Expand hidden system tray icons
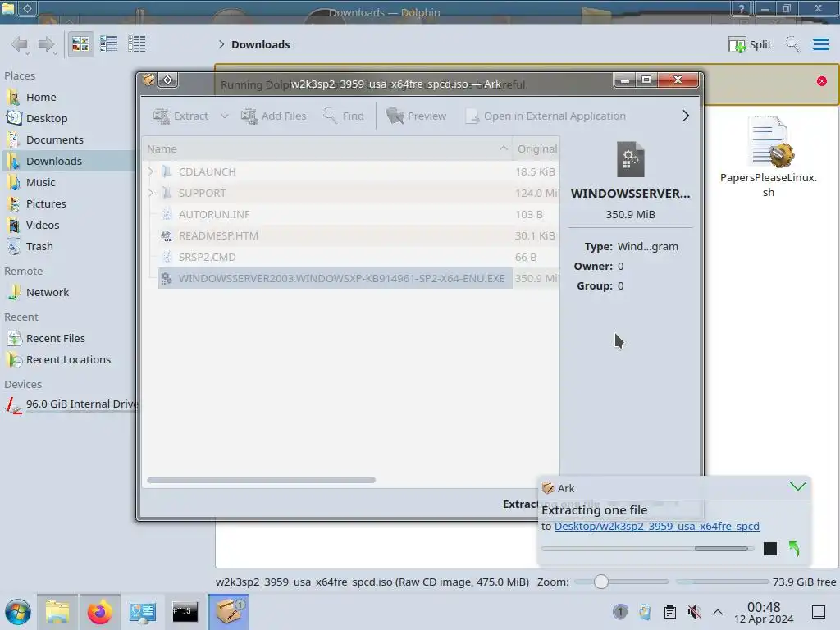Viewport: 840px width, 630px height. [718, 612]
